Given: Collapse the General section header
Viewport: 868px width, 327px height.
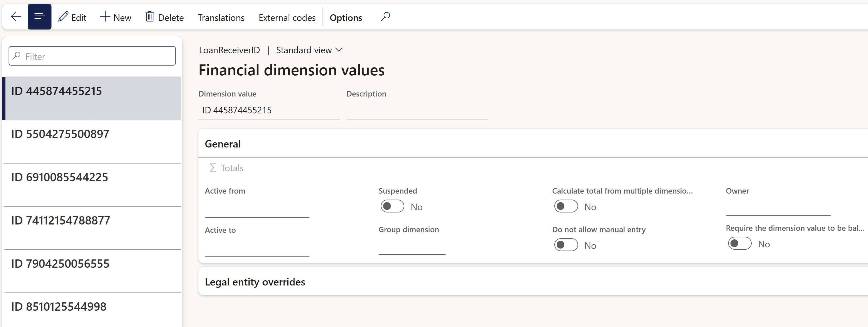Looking at the screenshot, I should coord(223,144).
